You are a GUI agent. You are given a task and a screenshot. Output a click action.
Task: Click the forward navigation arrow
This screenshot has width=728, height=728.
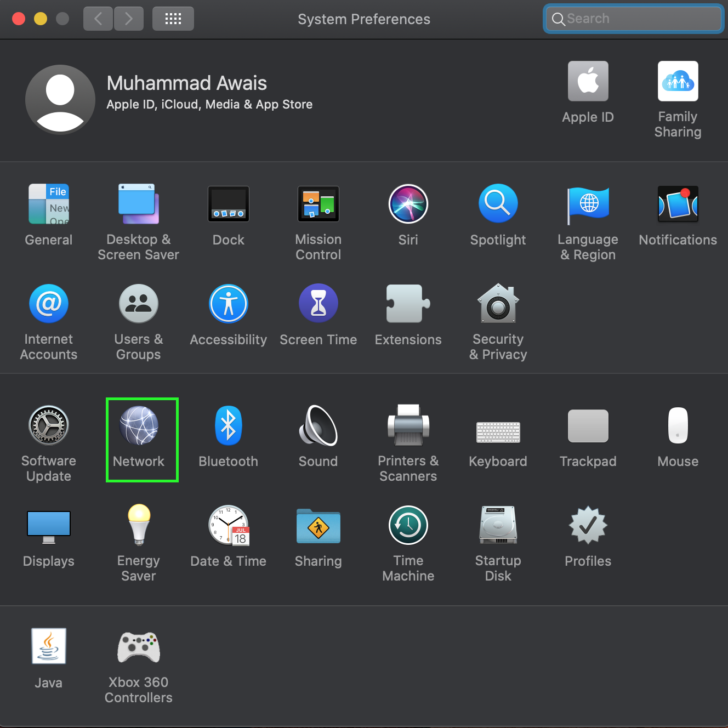tap(129, 19)
